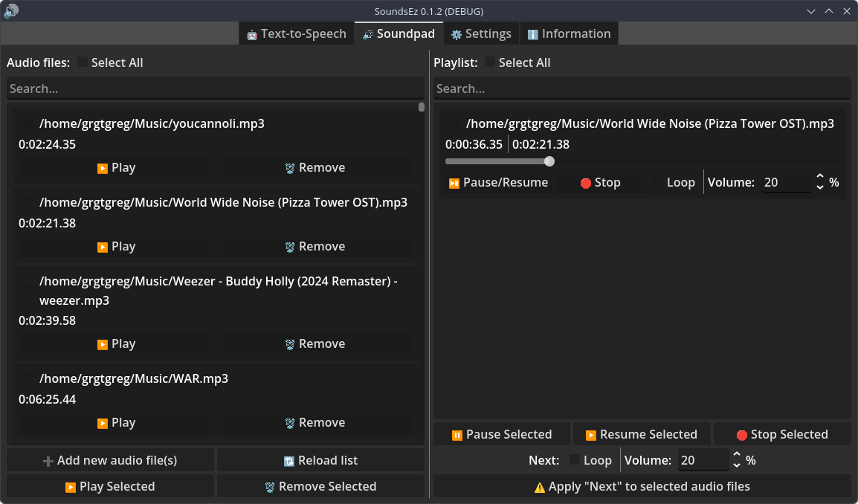Pause or resume the playing playlist track
The height and width of the screenshot is (504, 858).
click(x=498, y=183)
